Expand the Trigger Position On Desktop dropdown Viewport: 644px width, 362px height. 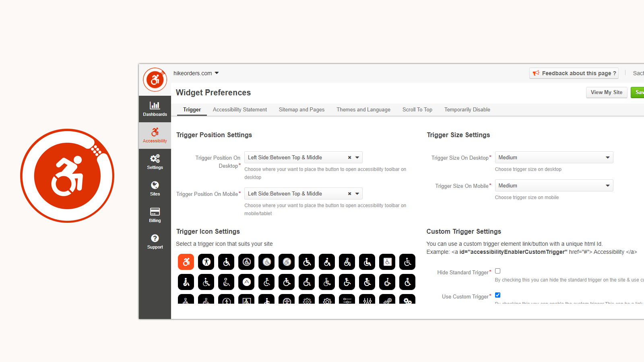357,158
